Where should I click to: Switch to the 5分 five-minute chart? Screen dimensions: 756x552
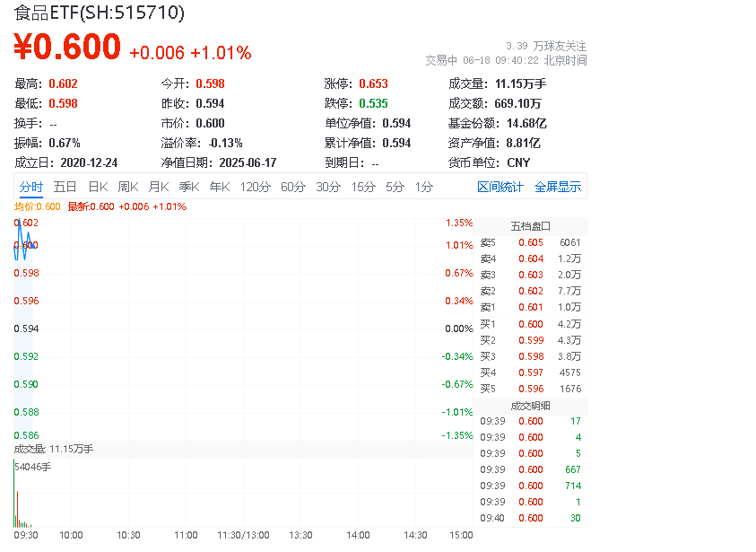pyautogui.click(x=393, y=187)
